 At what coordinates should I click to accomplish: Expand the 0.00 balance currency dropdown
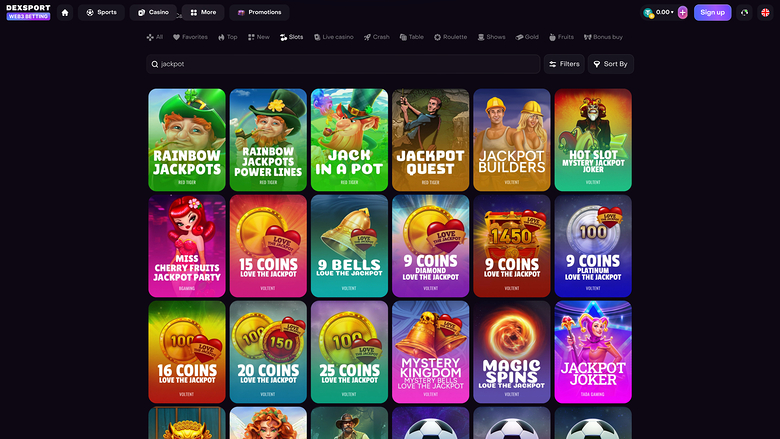click(x=659, y=12)
